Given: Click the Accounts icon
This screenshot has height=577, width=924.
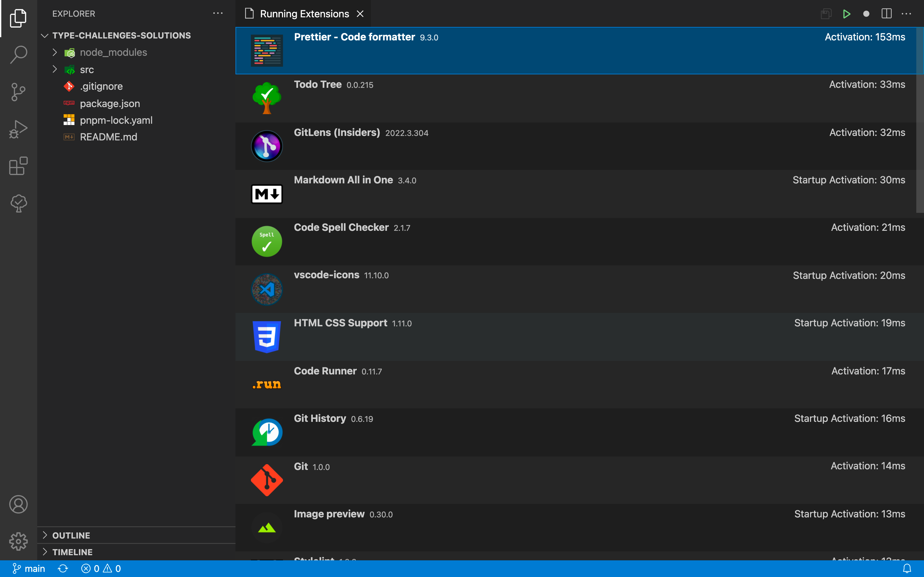Looking at the screenshot, I should click(18, 505).
